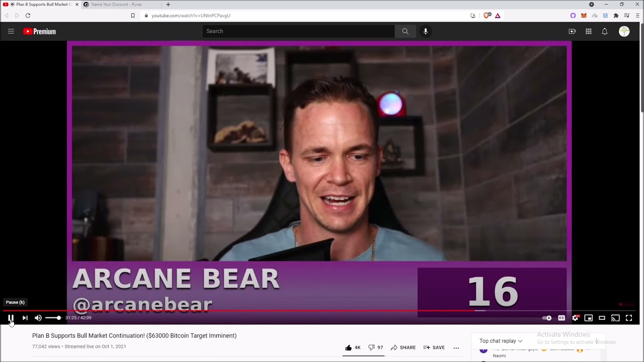The height and width of the screenshot is (362, 644).
Task: Open the blue square extension icon
Action: point(605,16)
